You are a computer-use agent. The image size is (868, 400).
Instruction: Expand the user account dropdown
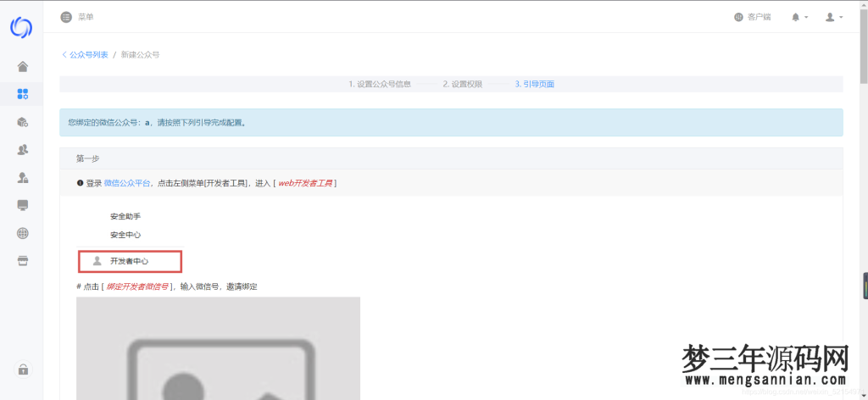pyautogui.click(x=834, y=17)
